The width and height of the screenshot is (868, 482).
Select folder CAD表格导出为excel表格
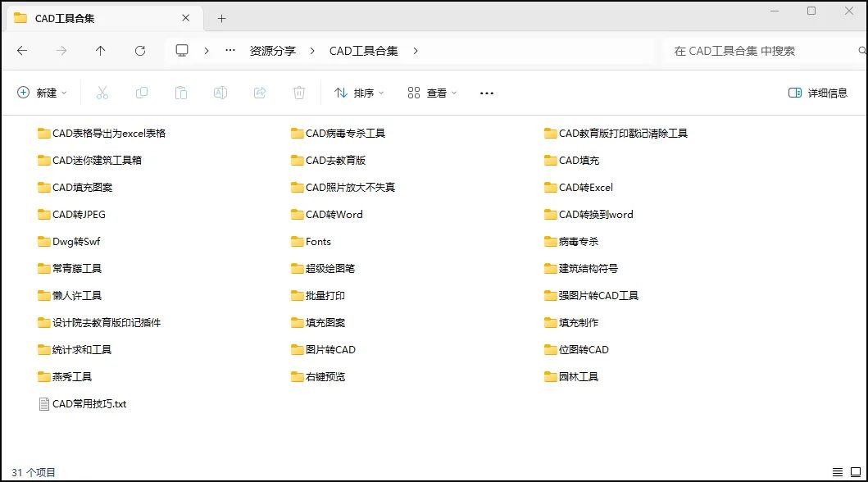coord(102,134)
